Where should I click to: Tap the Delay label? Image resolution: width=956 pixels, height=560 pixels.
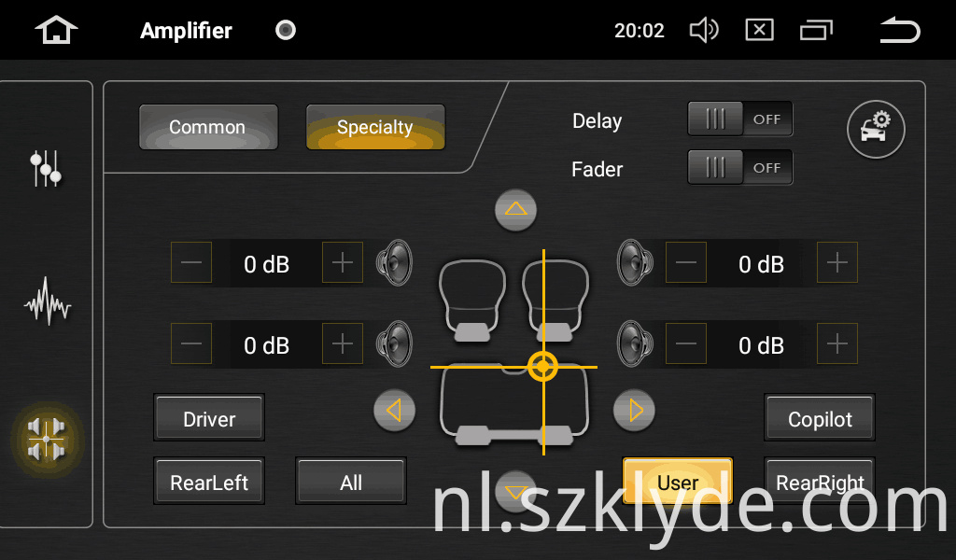pos(597,120)
